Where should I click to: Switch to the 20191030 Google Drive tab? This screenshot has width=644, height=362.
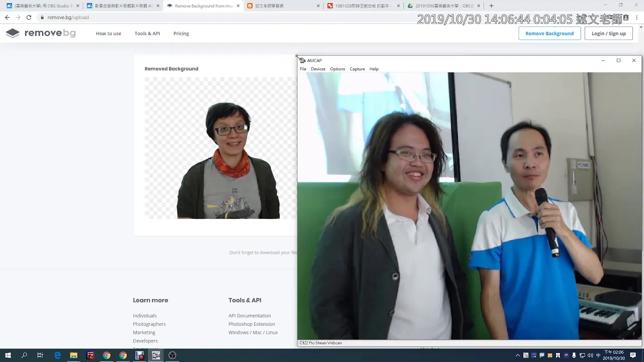pyautogui.click(x=443, y=6)
